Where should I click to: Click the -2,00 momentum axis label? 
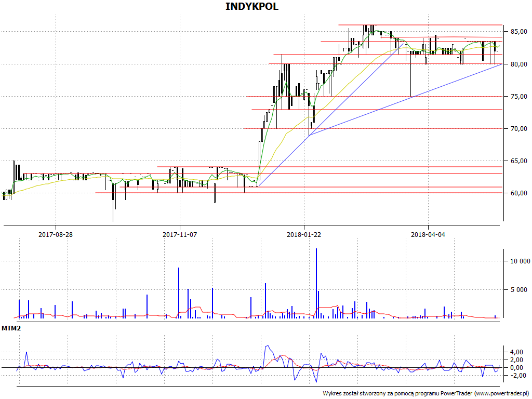click(520, 376)
